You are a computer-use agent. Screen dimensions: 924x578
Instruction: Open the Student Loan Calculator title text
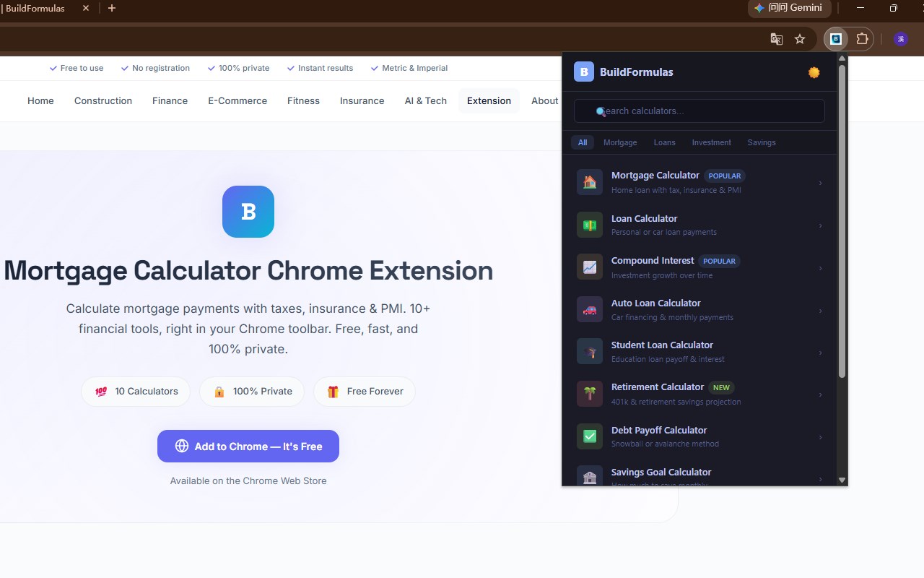pyautogui.click(x=662, y=345)
